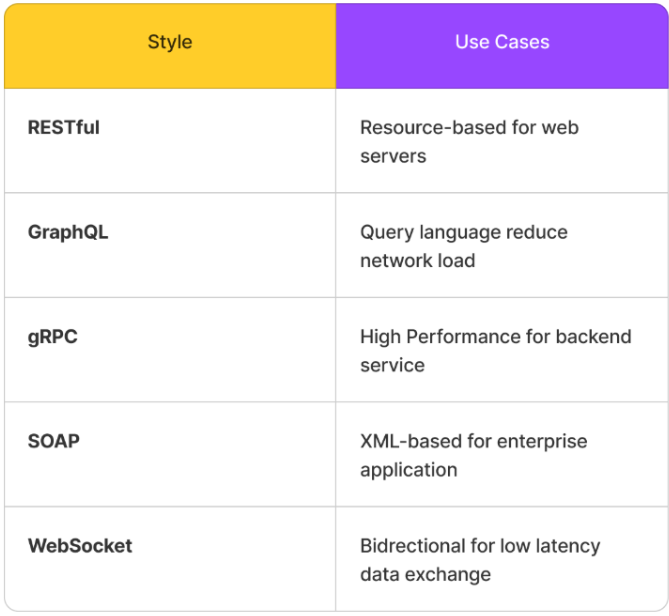Click the 'Use Cases' header text
669x616 pixels.
[502, 43]
